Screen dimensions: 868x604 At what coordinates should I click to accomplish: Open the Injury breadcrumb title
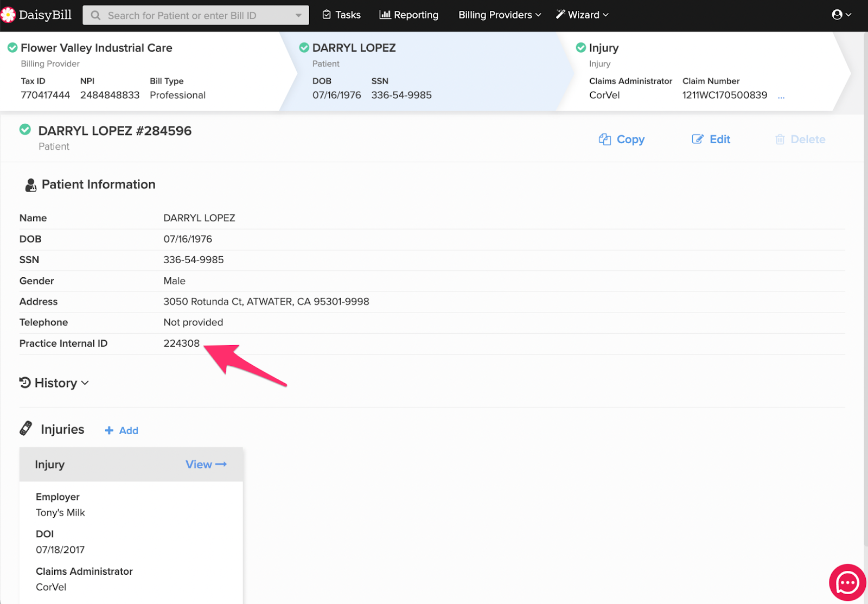click(x=604, y=48)
